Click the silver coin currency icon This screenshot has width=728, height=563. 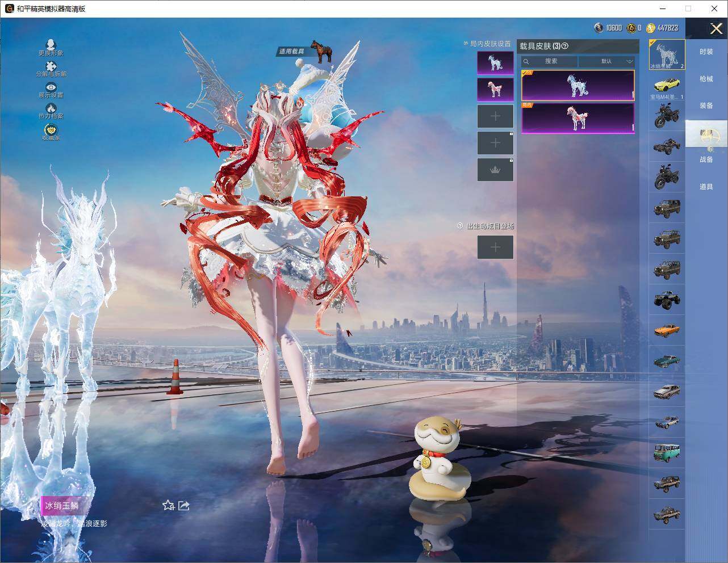click(x=599, y=27)
